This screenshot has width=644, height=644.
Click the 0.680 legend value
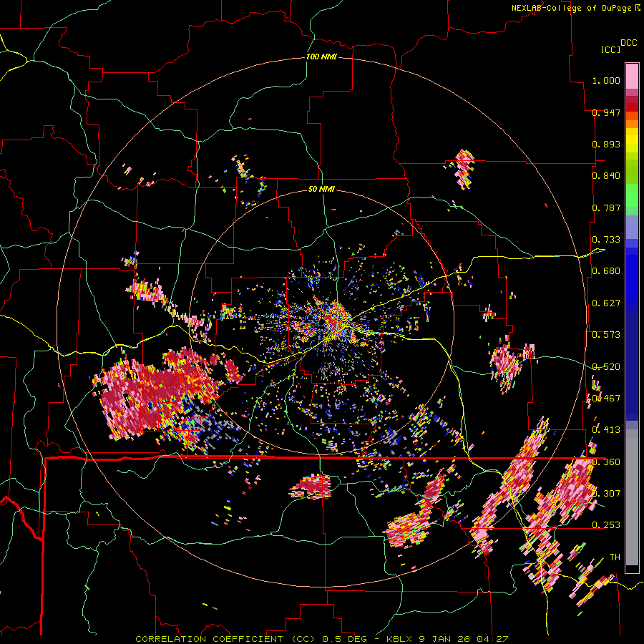tap(606, 271)
